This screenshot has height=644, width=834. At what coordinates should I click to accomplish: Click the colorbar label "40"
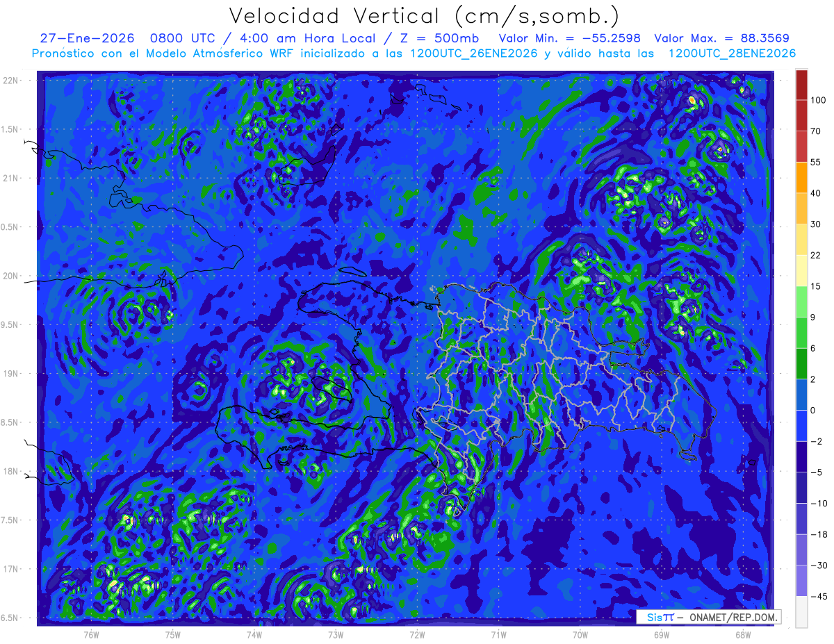(x=816, y=193)
